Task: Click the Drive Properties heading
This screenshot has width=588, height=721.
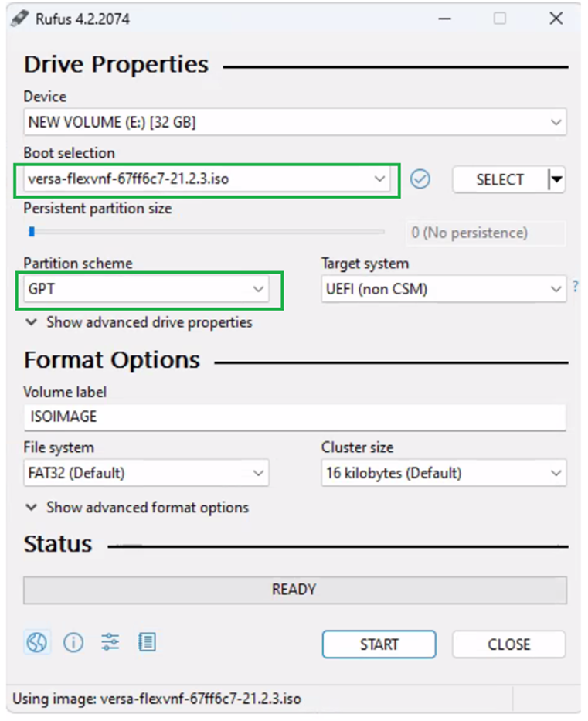Action: coord(116,65)
